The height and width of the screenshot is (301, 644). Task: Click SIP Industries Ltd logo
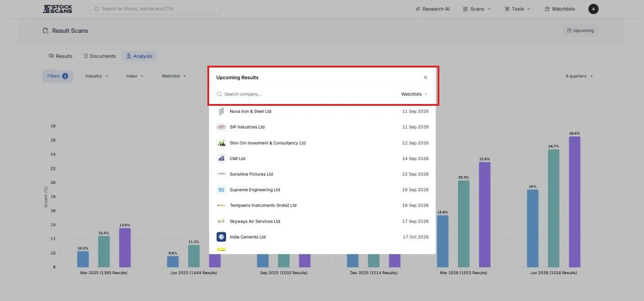pyautogui.click(x=221, y=127)
